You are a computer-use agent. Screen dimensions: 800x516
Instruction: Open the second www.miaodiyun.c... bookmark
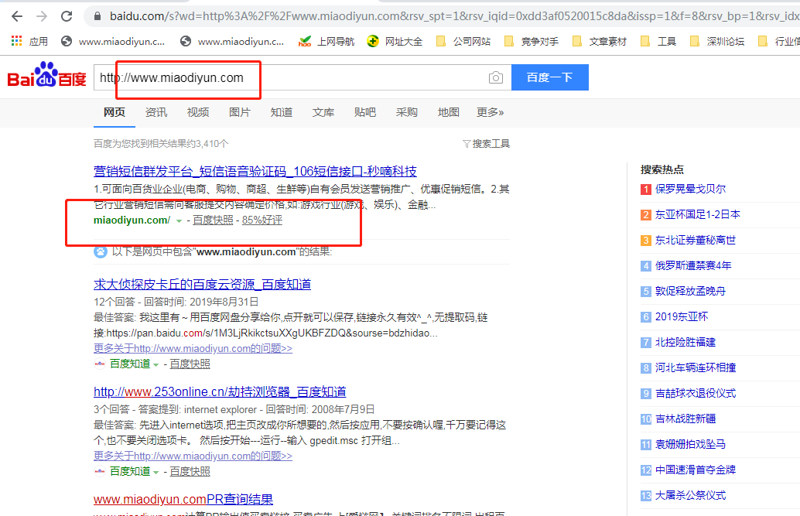pyautogui.click(x=232, y=41)
